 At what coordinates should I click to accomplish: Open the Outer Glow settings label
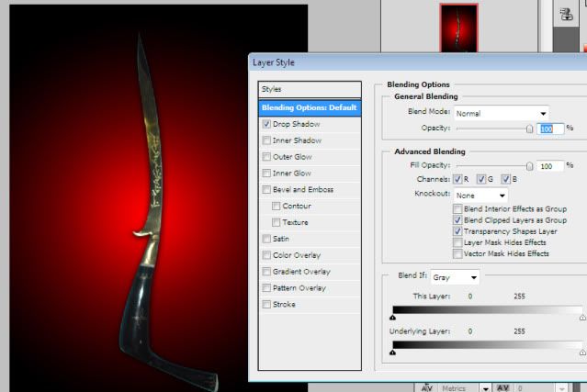(x=292, y=157)
